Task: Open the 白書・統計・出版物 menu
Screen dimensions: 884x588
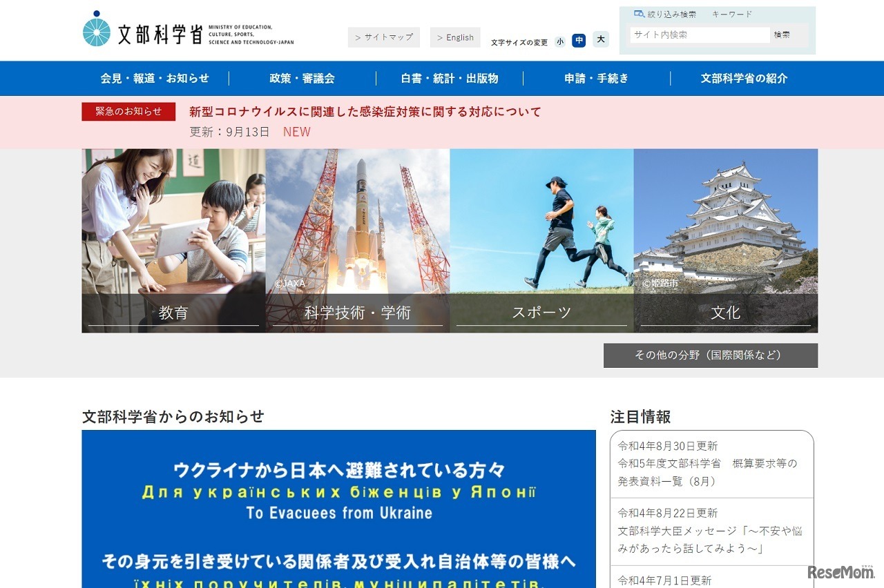Action: 450,79
